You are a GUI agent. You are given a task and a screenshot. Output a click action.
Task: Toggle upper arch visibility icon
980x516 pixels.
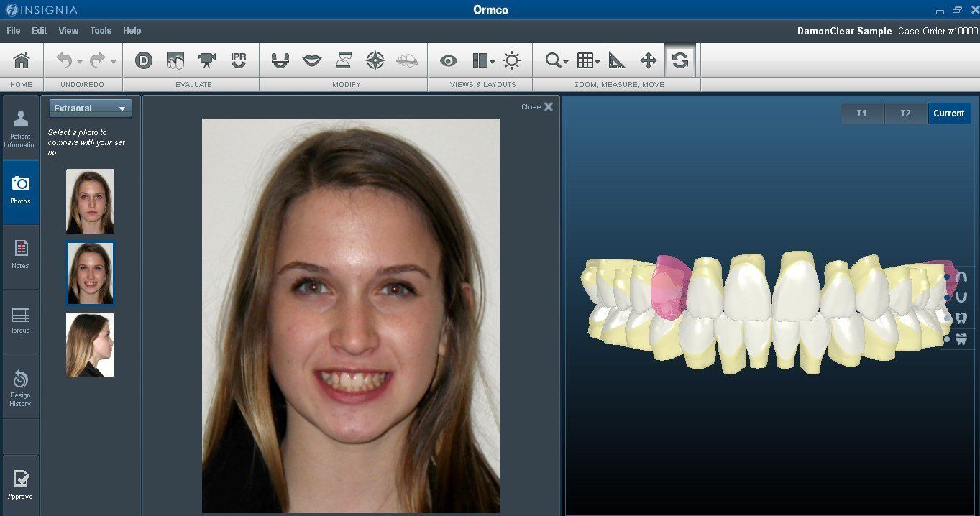[961, 277]
